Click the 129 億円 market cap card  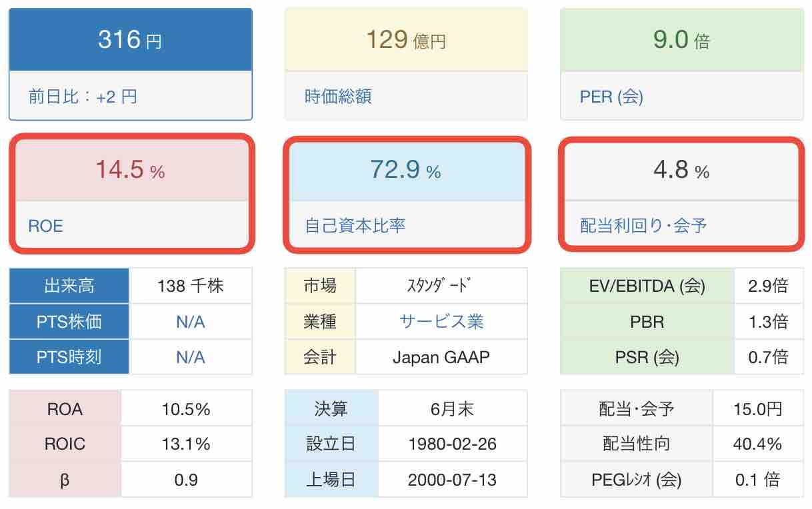click(x=406, y=40)
